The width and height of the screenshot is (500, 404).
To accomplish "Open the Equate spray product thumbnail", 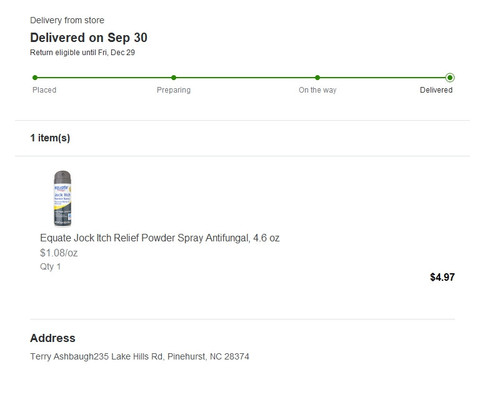I will click(x=62, y=198).
